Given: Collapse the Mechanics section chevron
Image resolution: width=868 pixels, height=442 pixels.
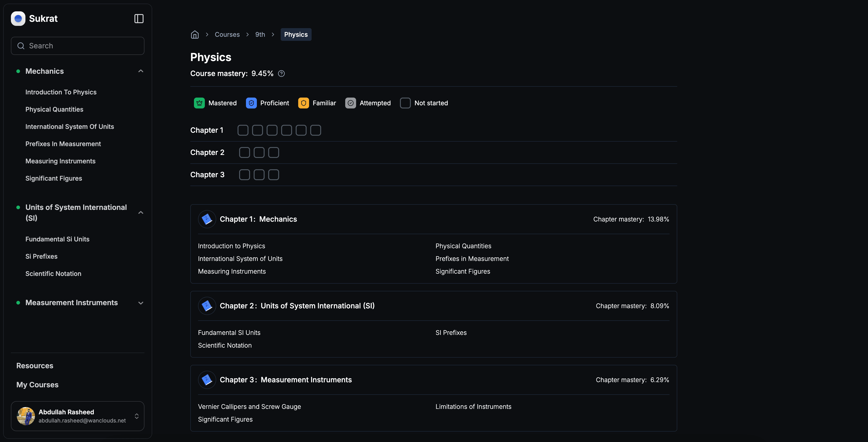Looking at the screenshot, I should pos(141,71).
